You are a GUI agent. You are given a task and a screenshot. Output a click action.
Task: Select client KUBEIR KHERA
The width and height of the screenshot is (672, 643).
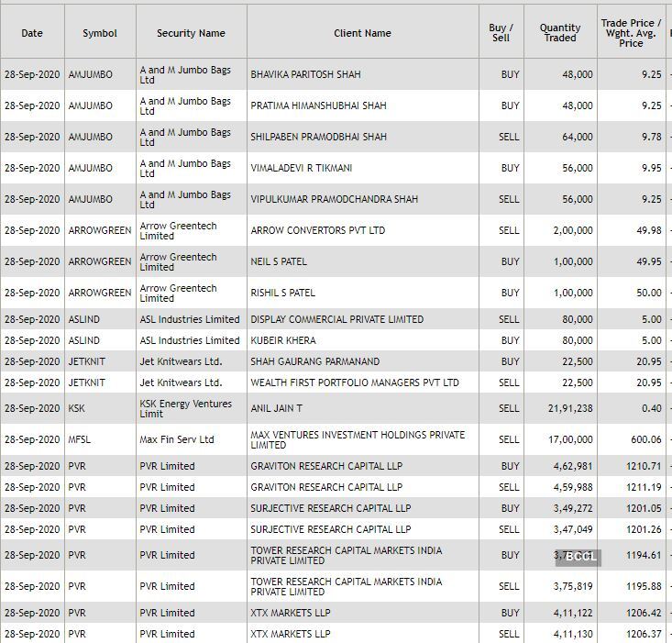(283, 340)
